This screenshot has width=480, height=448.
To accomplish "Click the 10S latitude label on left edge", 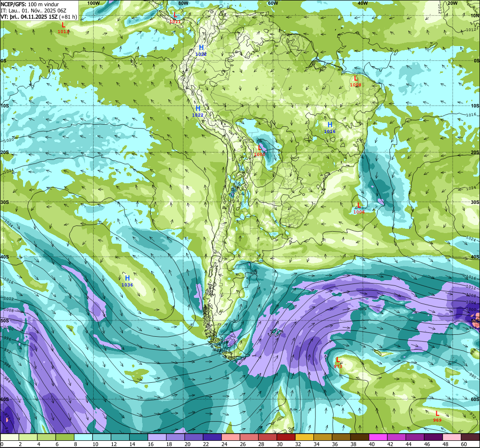I will (5, 106).
